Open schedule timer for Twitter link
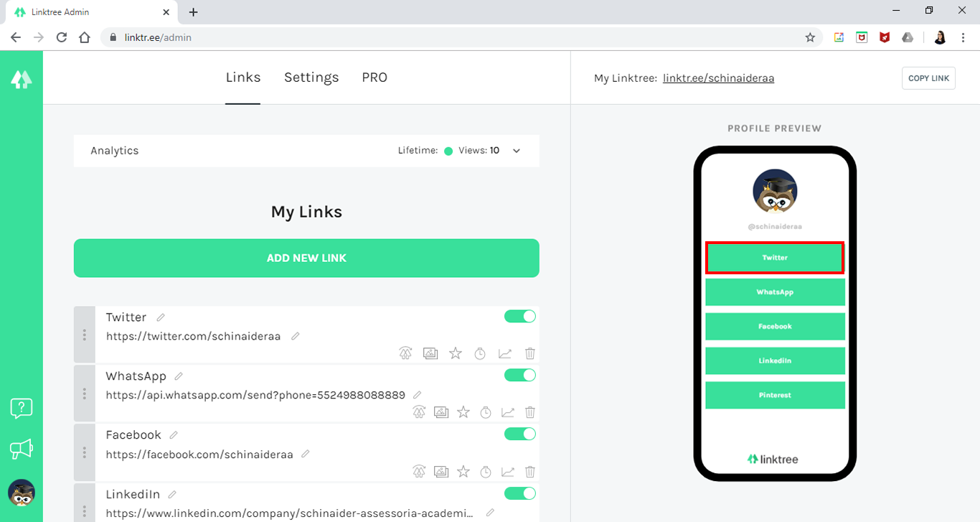The height and width of the screenshot is (522, 980). pyautogui.click(x=480, y=353)
